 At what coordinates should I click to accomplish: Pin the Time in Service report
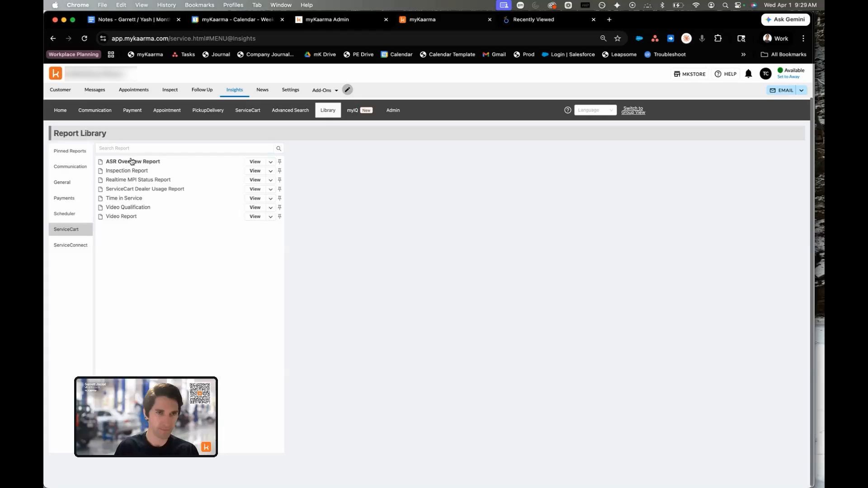279,198
